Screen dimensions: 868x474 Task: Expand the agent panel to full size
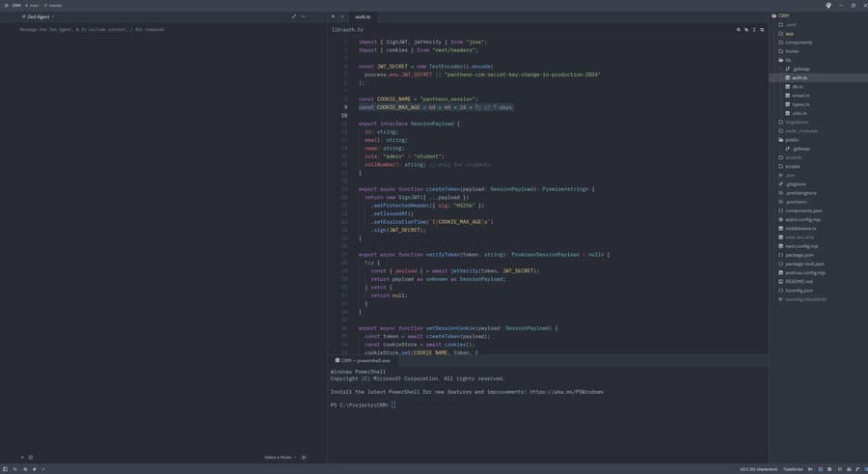tap(294, 16)
